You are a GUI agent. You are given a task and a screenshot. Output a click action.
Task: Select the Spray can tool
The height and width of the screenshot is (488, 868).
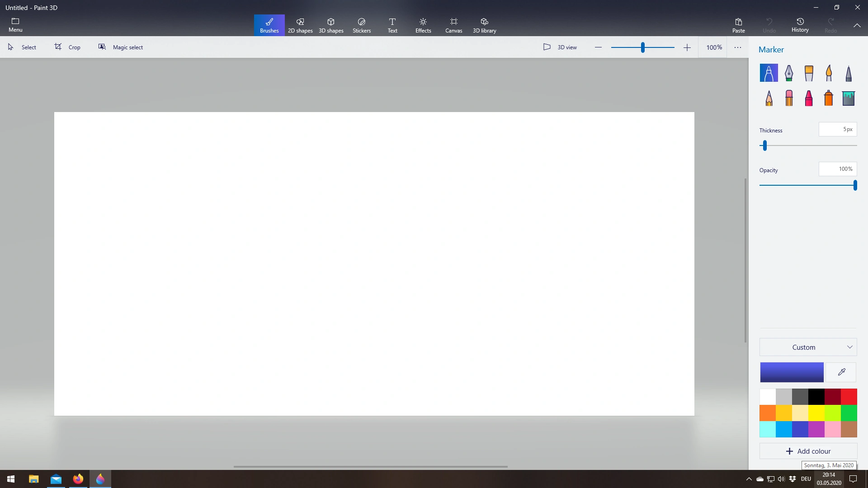click(x=829, y=98)
